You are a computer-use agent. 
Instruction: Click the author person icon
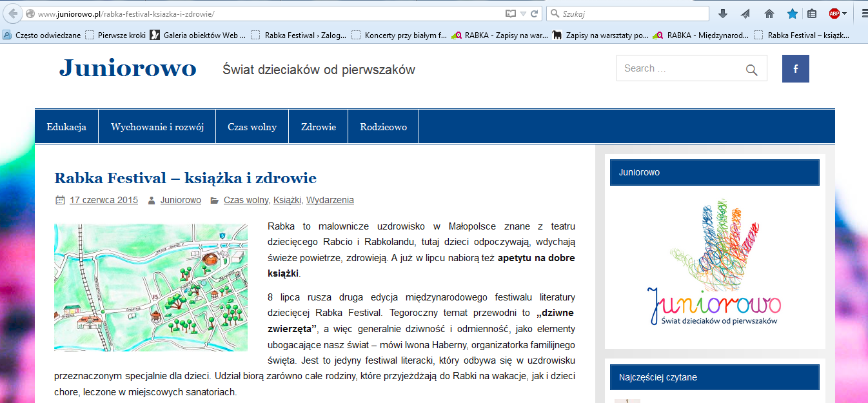point(152,201)
